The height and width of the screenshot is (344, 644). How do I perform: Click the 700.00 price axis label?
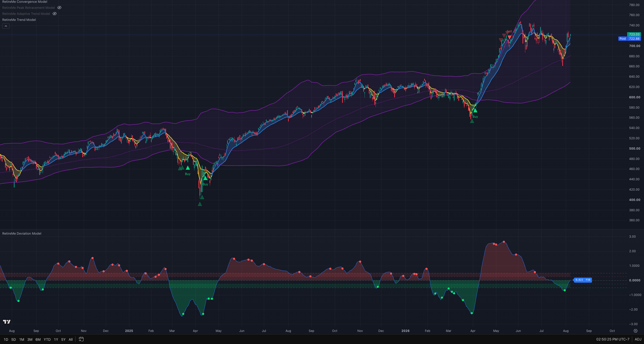pos(635,46)
